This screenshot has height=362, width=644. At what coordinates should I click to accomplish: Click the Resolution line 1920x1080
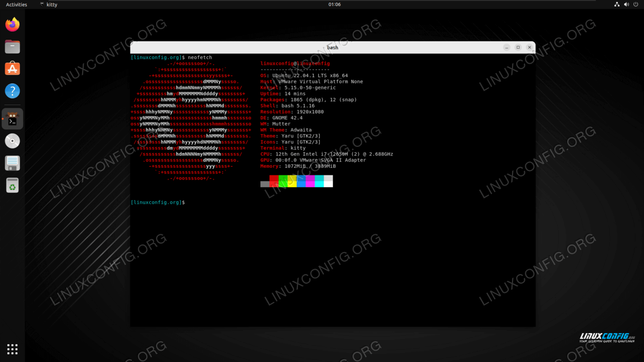point(292,112)
